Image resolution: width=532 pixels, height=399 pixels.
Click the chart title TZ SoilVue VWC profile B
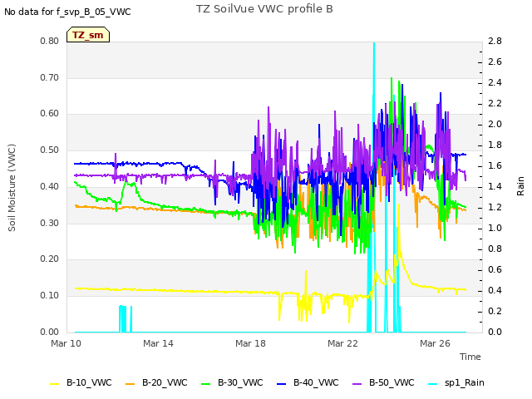264,9
